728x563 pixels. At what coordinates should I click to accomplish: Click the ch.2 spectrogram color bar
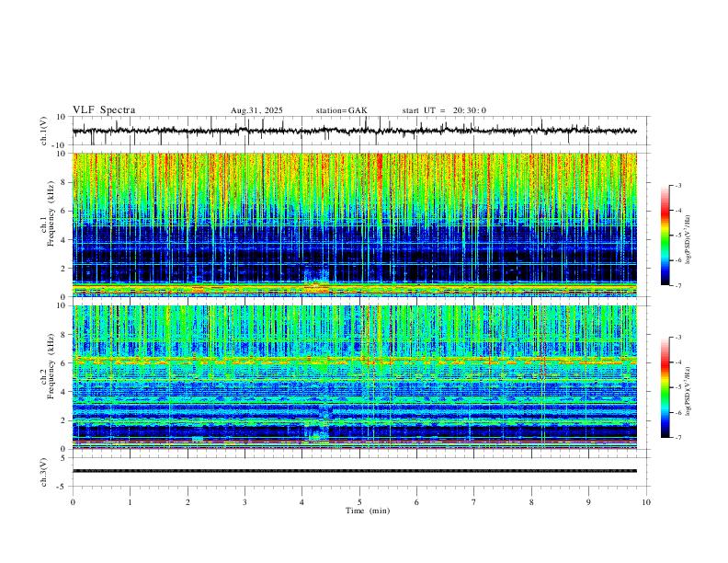[x=665, y=387]
